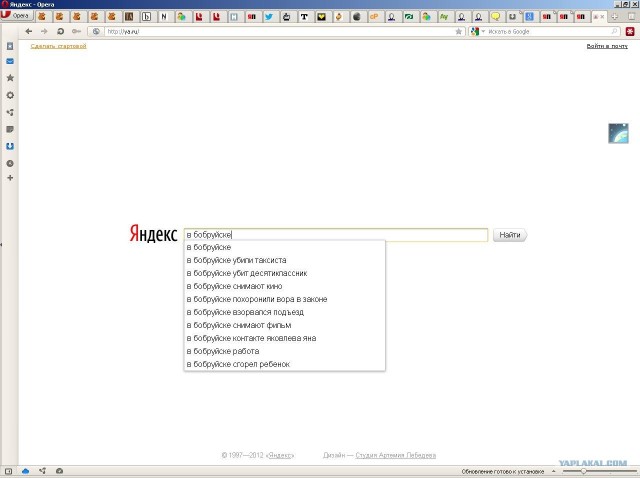The width and height of the screenshot is (640, 478).
Task: Select suggestion 'в бобруйске похоронили вора в законе'
Action: [284, 299]
